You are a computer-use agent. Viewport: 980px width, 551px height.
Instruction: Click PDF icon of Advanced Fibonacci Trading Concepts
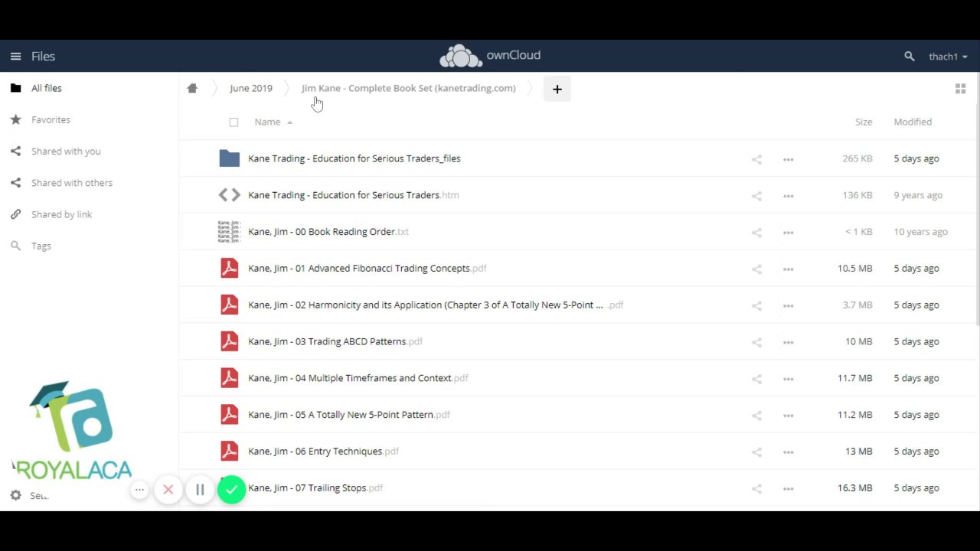[229, 268]
